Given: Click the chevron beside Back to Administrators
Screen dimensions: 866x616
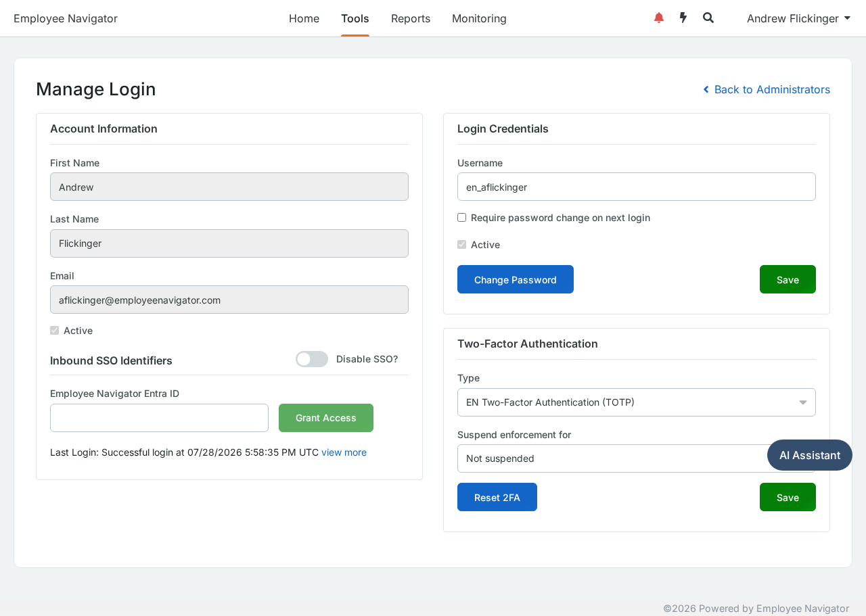Looking at the screenshot, I should 706,89.
